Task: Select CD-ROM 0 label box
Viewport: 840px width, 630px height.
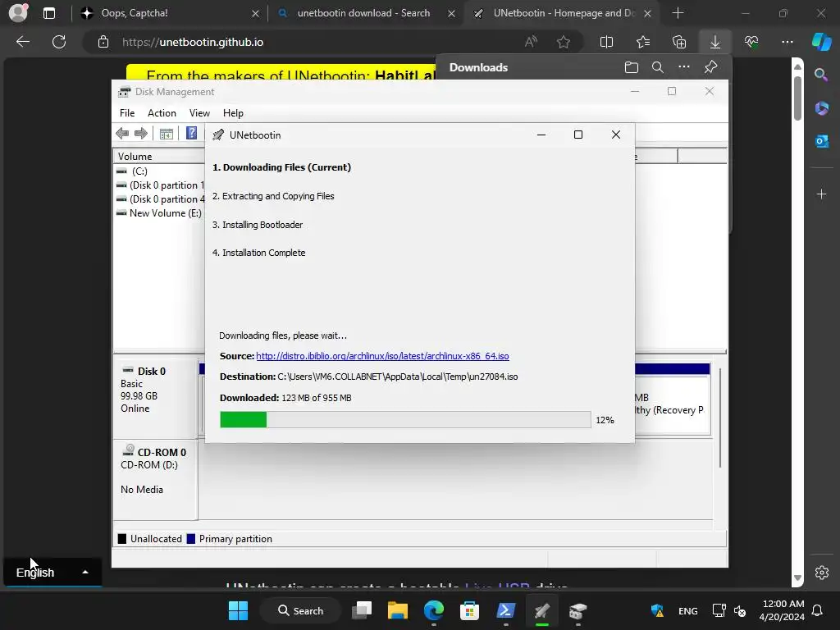Action: (155, 479)
